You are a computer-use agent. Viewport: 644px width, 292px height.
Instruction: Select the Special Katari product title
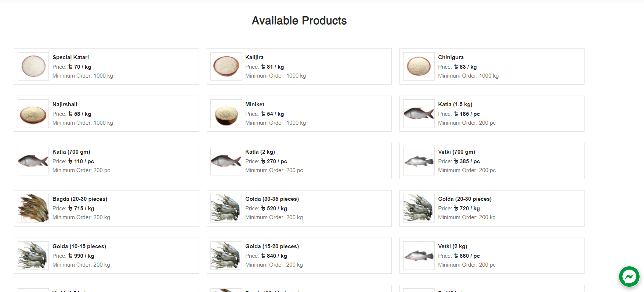(70, 57)
